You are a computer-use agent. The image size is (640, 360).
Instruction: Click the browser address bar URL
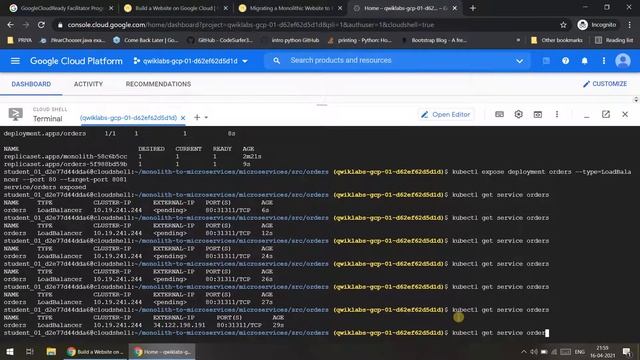[251, 25]
